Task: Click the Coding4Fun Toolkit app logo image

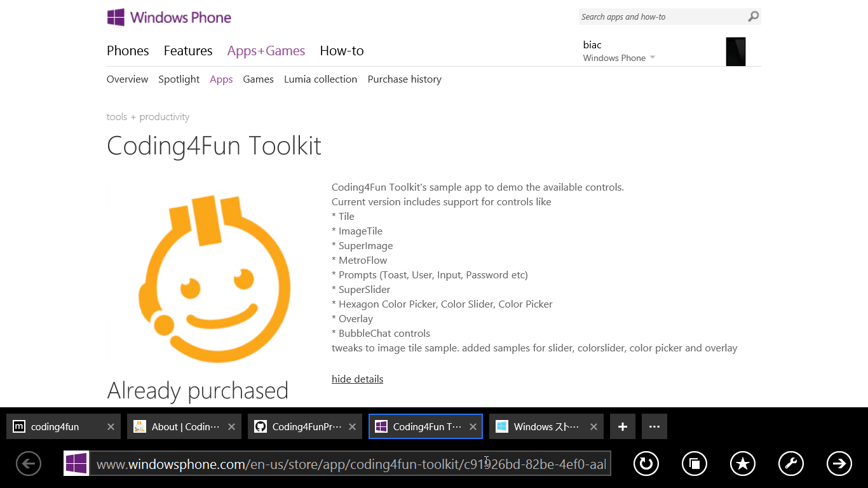Action: [215, 273]
